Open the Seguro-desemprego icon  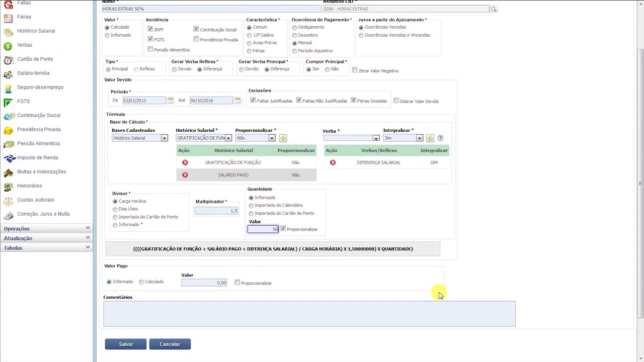(x=8, y=88)
